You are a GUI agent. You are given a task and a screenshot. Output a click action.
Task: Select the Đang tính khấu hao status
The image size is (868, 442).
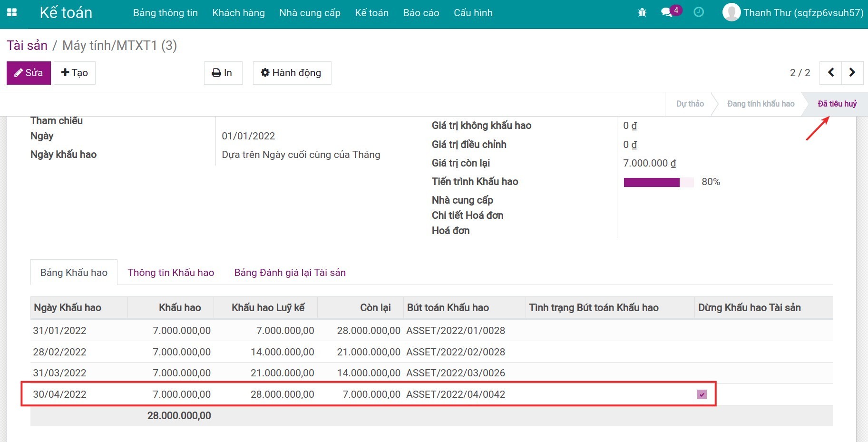761,104
